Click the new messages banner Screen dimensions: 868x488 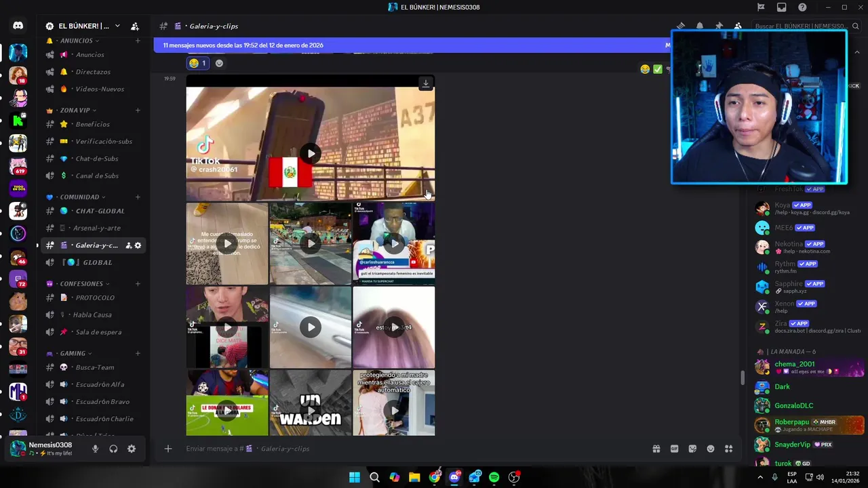tap(414, 45)
